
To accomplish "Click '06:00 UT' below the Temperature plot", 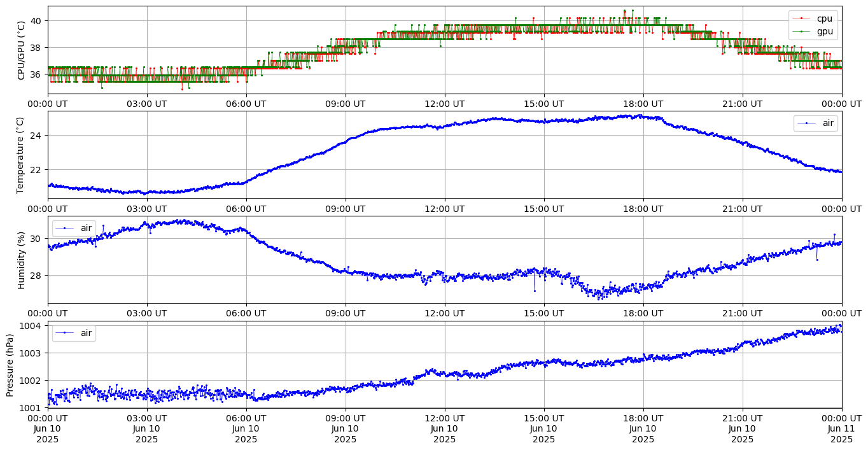I will pos(246,209).
